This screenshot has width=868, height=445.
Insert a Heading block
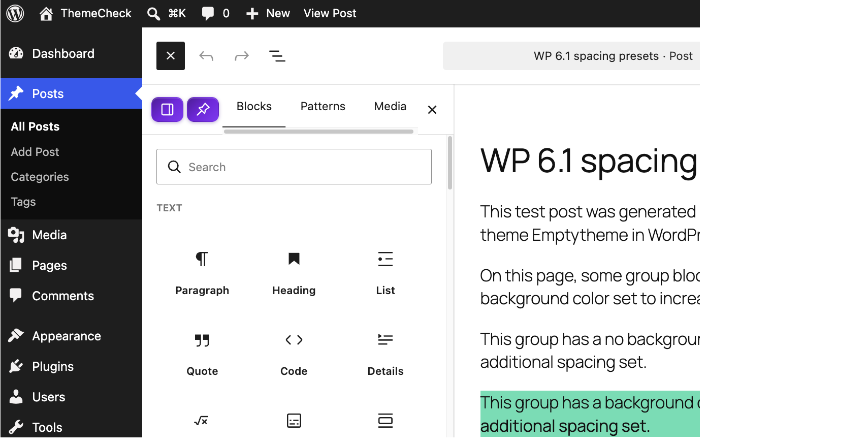click(x=294, y=272)
